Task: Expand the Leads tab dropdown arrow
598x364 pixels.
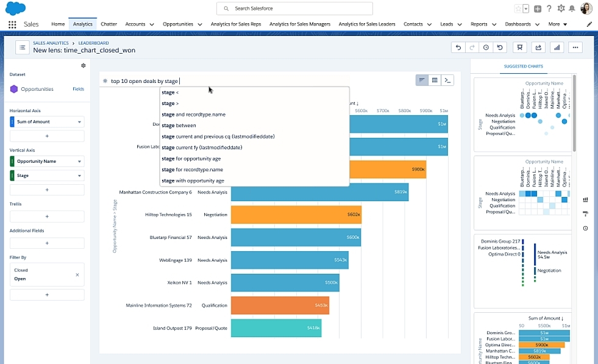Action: (460, 24)
